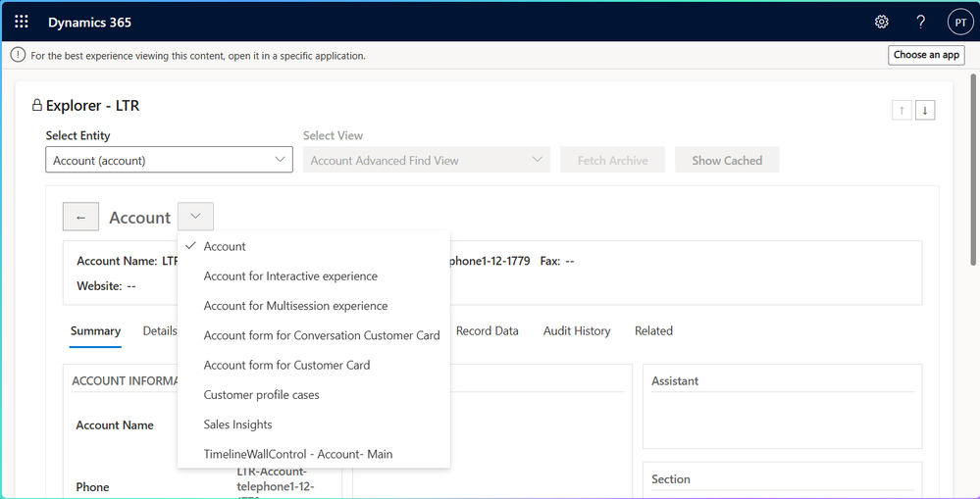The width and height of the screenshot is (980, 499).
Task: Select the Customer profile cases form
Action: [314, 395]
